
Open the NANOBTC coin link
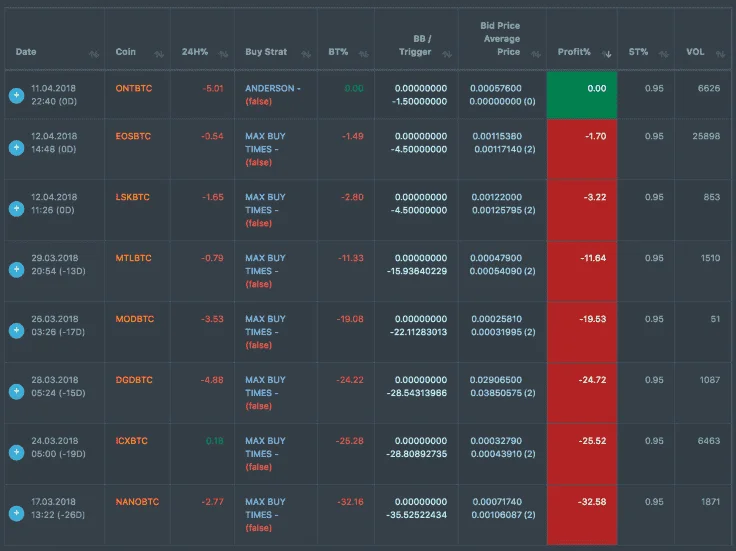point(137,502)
